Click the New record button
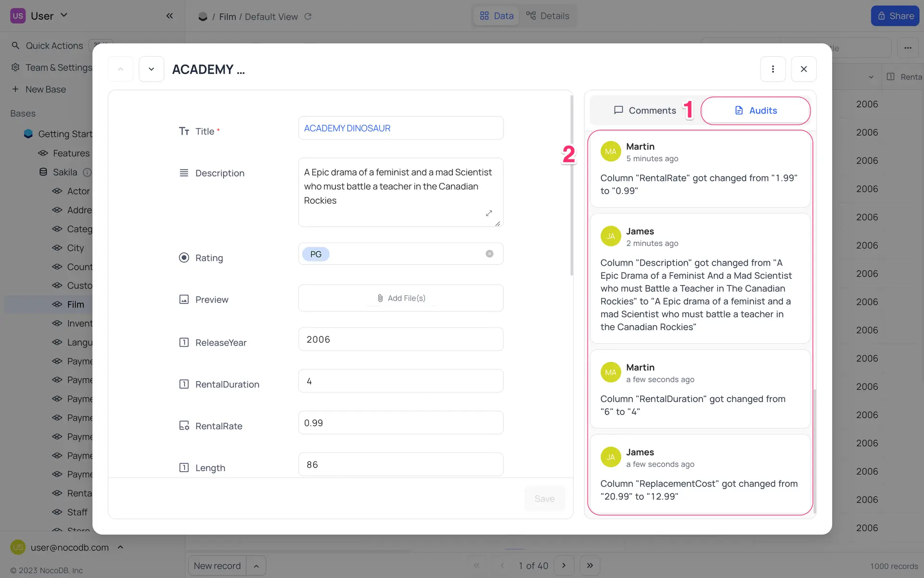Viewport: 924px width, 578px height. [x=217, y=566]
